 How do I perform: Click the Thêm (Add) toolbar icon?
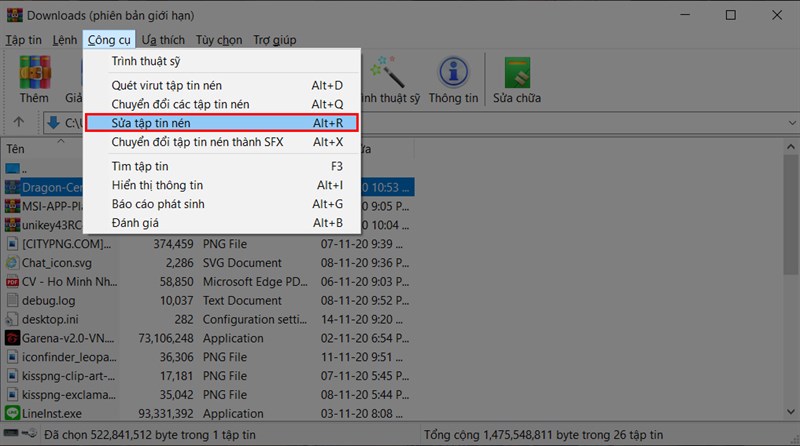click(34, 72)
